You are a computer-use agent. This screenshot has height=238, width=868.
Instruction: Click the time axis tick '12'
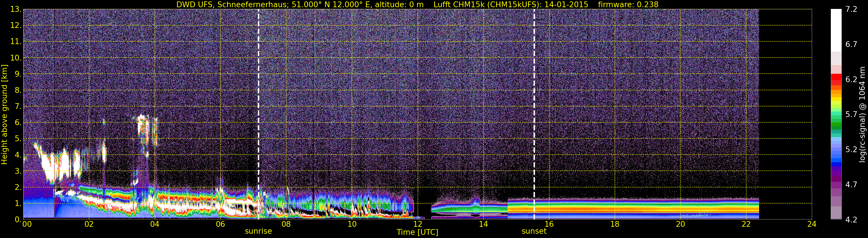(417, 224)
